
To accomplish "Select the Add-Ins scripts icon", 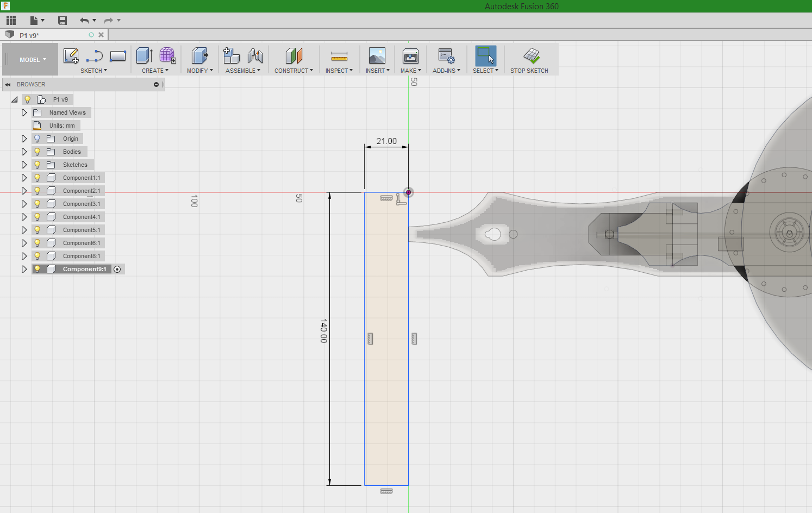I will (x=447, y=56).
